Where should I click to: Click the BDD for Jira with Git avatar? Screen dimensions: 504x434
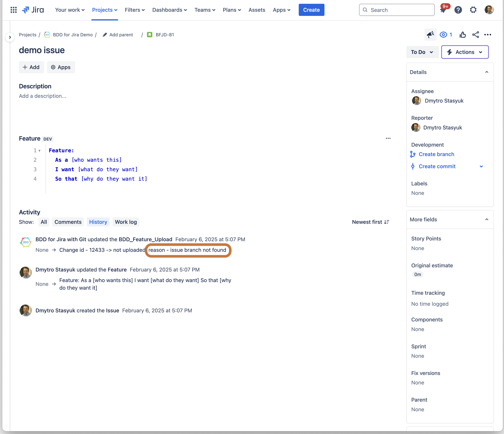[x=26, y=242]
